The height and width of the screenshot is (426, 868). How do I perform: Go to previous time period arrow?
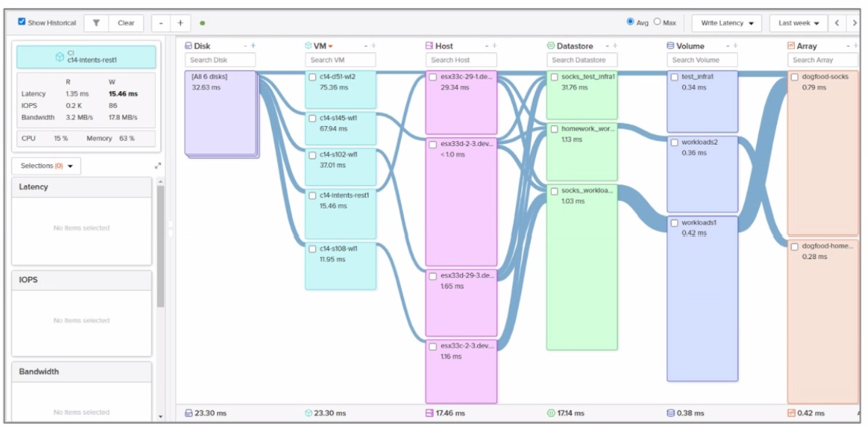point(837,23)
